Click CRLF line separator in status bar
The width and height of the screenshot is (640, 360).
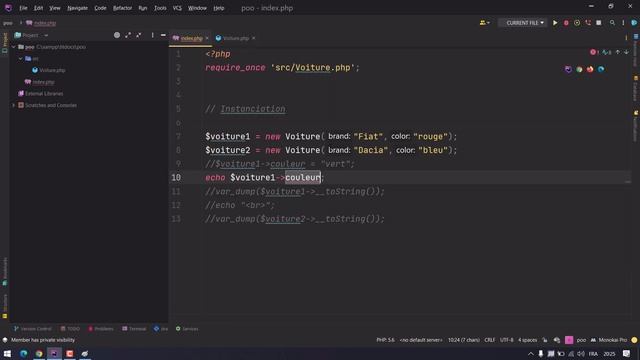pyautogui.click(x=489, y=340)
